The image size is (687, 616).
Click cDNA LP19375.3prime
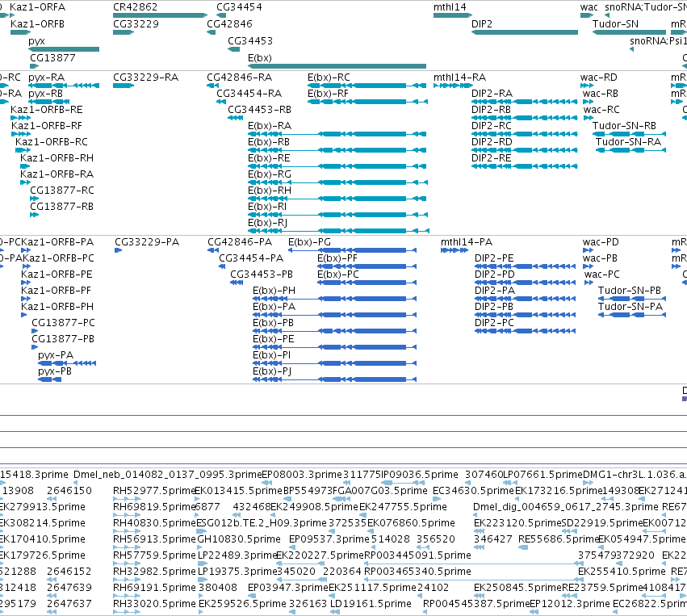(x=237, y=572)
